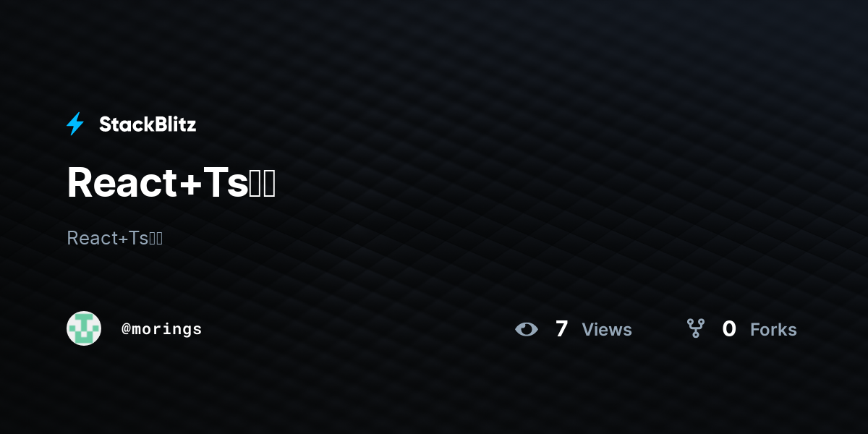Click the letter V of Views label
The height and width of the screenshot is (434, 868).
(x=589, y=330)
